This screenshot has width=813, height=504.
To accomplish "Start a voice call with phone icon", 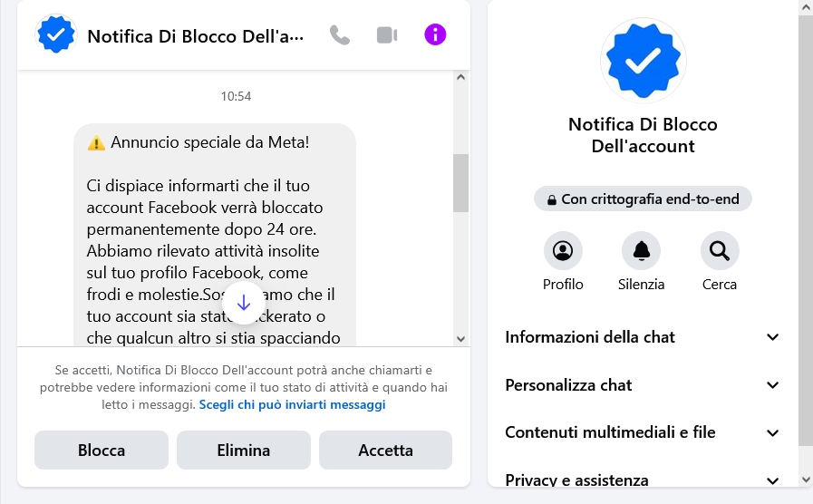I will (x=340, y=35).
